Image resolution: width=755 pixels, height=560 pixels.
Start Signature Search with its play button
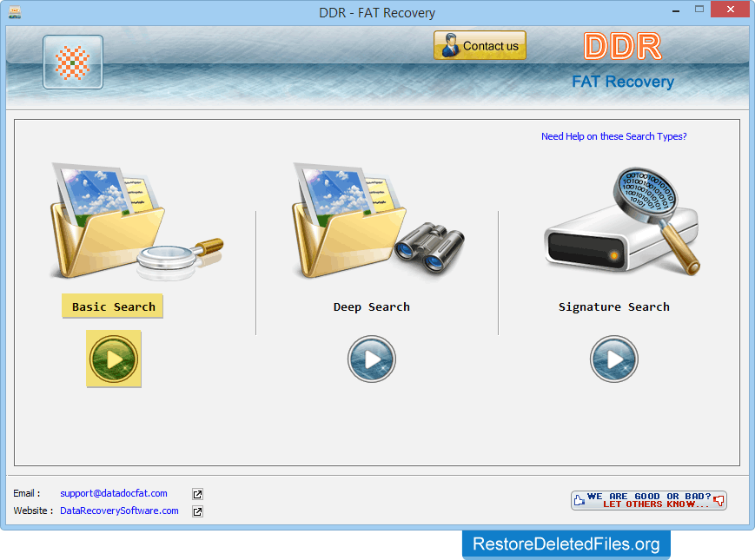614,359
